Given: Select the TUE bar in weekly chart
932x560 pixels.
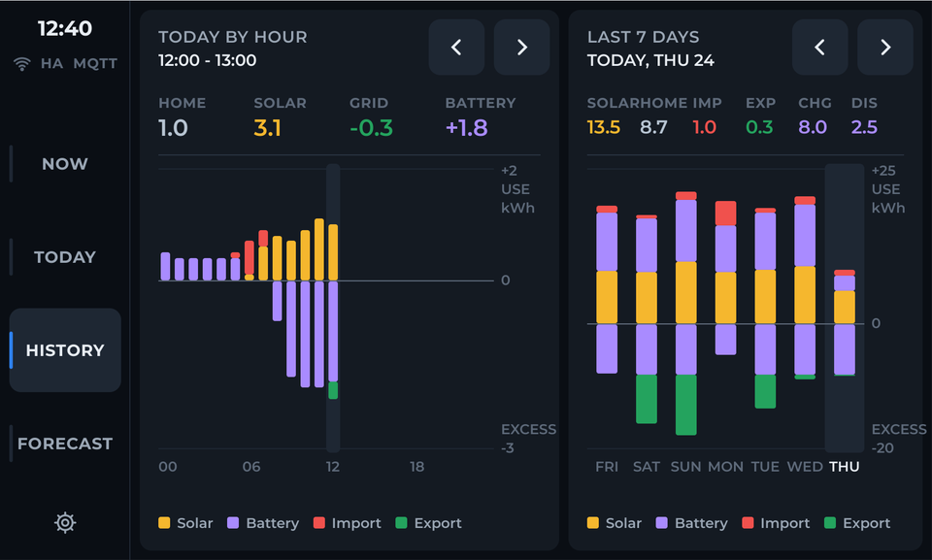Looking at the screenshot, I should [x=765, y=308].
